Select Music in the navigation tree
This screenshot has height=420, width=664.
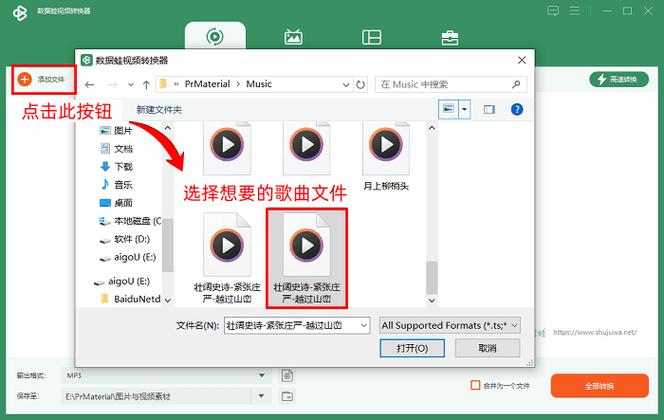[x=116, y=185]
